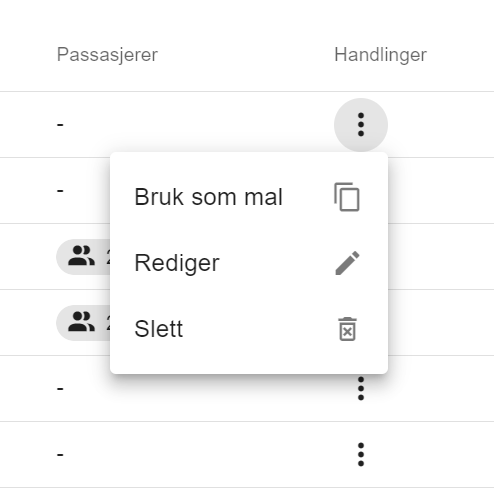The image size is (494, 495).
Task: Click the trash icon beside Slett
Action: [x=347, y=329]
